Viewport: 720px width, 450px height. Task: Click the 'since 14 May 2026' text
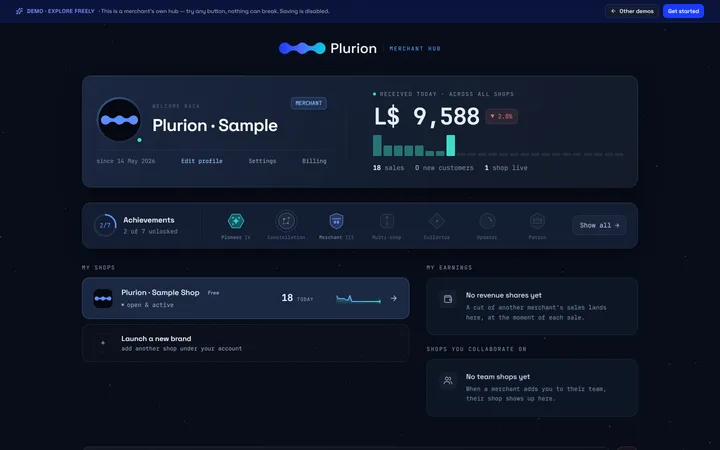point(125,161)
